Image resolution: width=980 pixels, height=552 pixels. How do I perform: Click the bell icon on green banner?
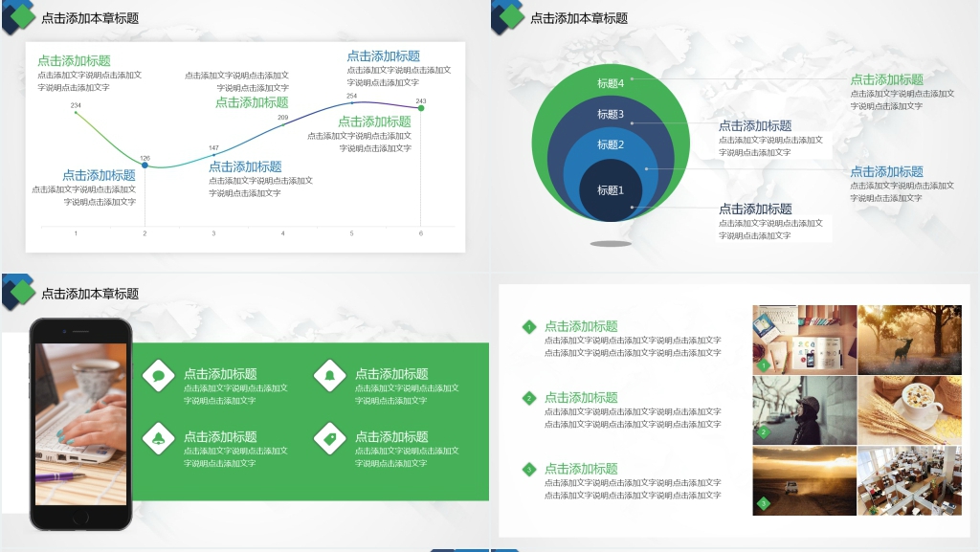(330, 375)
